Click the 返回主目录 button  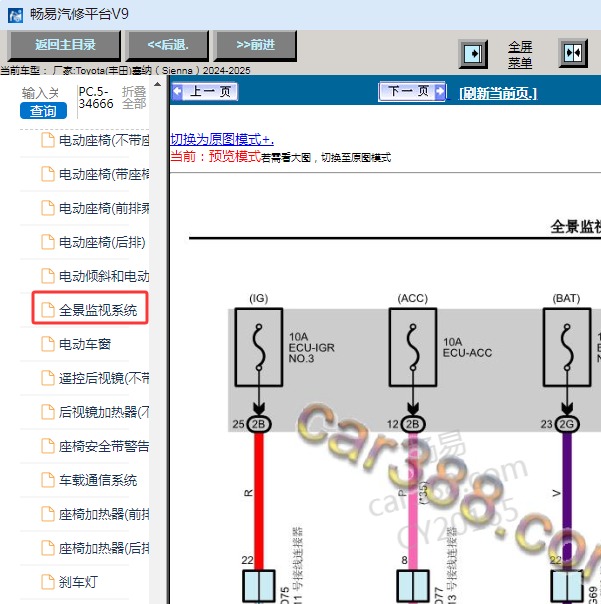(x=64, y=45)
